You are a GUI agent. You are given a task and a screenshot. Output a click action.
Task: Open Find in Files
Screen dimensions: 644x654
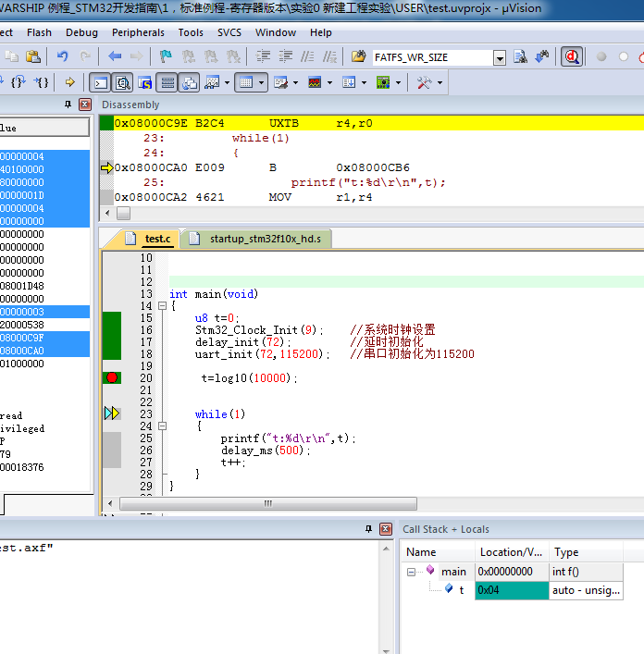point(358,56)
